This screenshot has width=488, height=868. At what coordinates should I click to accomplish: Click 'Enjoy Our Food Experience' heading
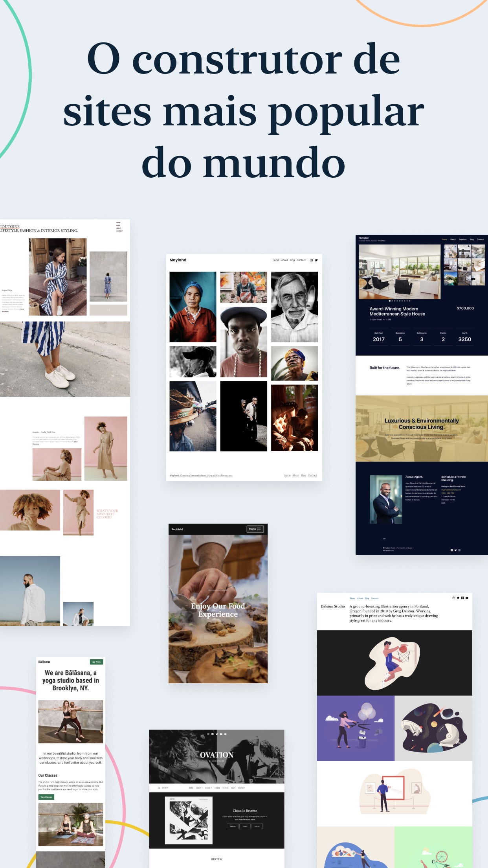click(218, 610)
